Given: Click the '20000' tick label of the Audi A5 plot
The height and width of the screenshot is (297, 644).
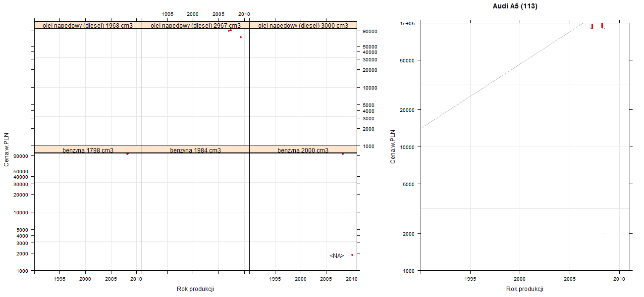Looking at the screenshot, I should (x=408, y=109).
